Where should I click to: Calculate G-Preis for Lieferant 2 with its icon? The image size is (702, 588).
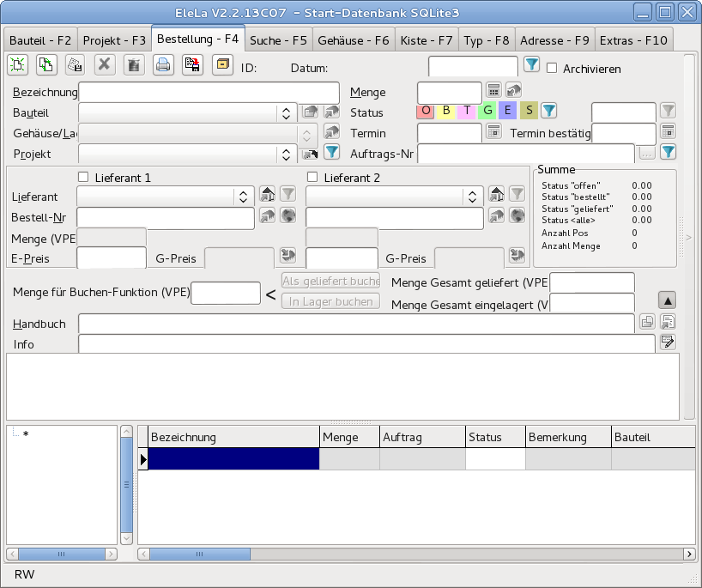(x=517, y=255)
